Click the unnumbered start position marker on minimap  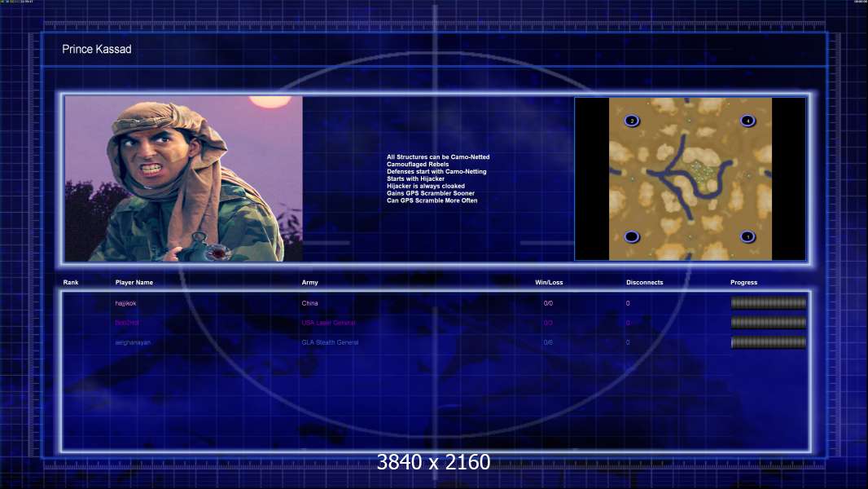(632, 236)
